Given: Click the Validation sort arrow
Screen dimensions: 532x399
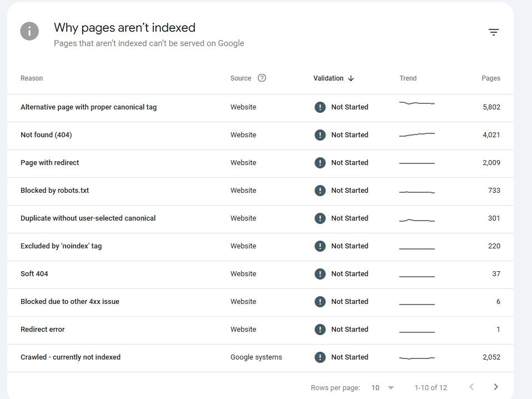Looking at the screenshot, I should click(351, 78).
